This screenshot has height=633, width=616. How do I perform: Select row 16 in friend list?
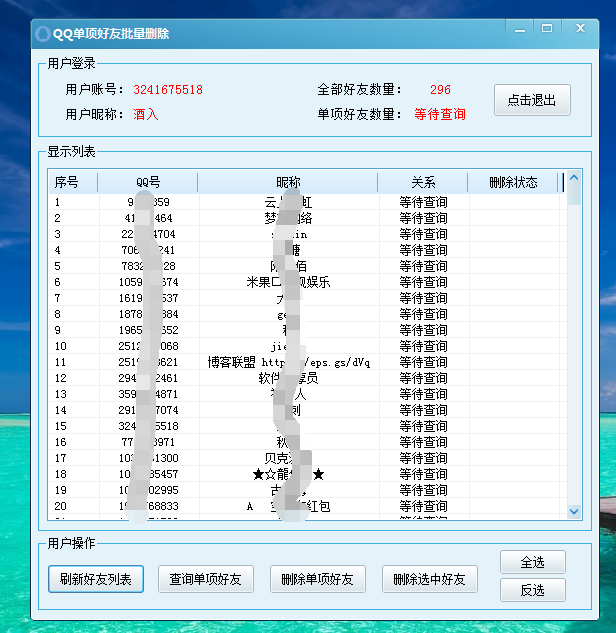click(x=308, y=442)
